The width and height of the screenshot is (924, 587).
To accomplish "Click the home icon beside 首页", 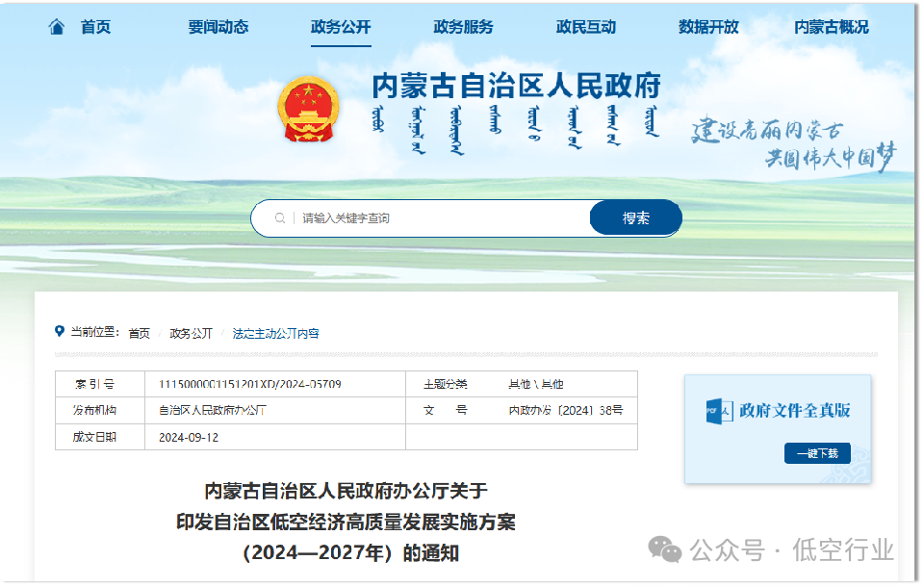I will point(57,27).
